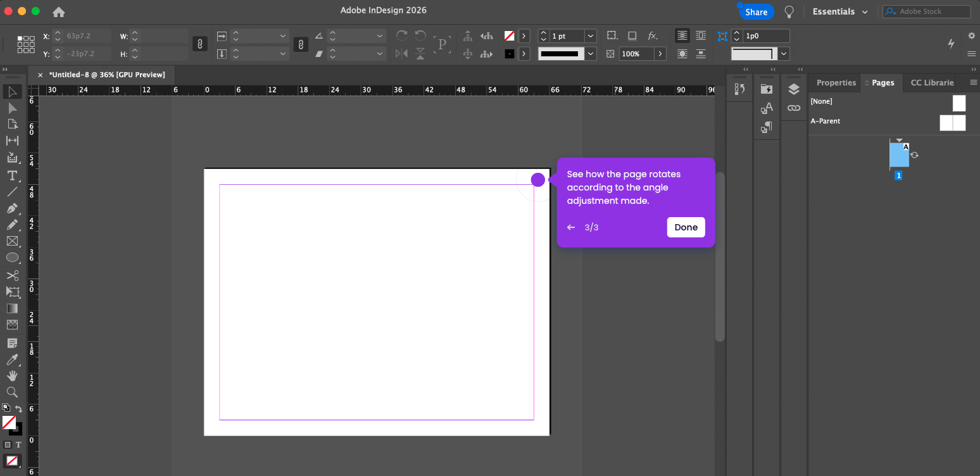The image size is (980, 476).
Task: Select page 1 thumbnail in Pages panel
Action: (898, 155)
